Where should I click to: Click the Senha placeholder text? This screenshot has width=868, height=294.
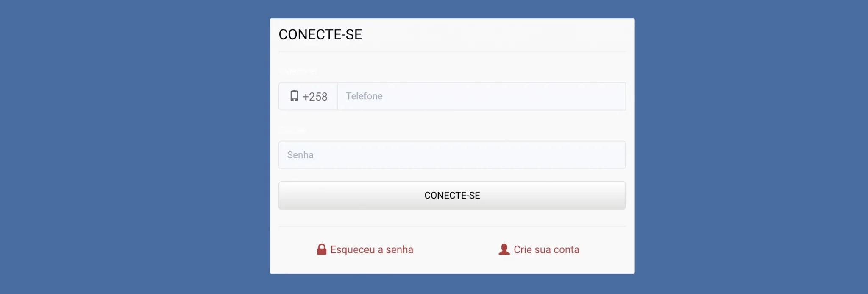tap(300, 155)
